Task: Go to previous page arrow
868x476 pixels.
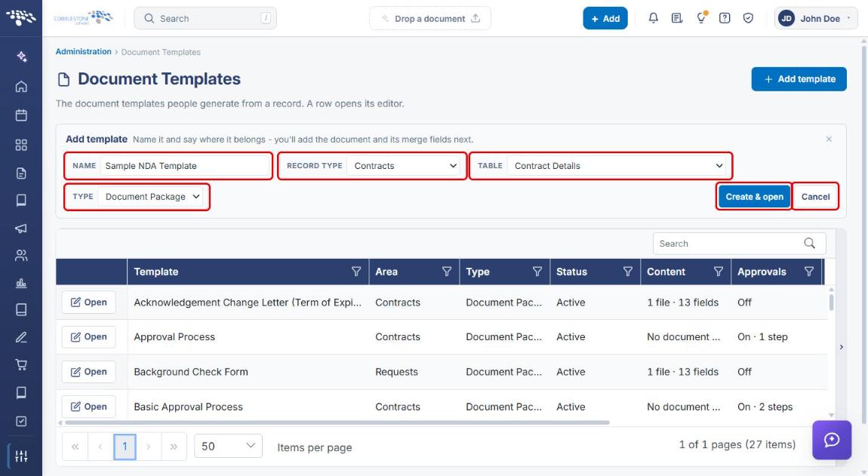Action: (100, 446)
